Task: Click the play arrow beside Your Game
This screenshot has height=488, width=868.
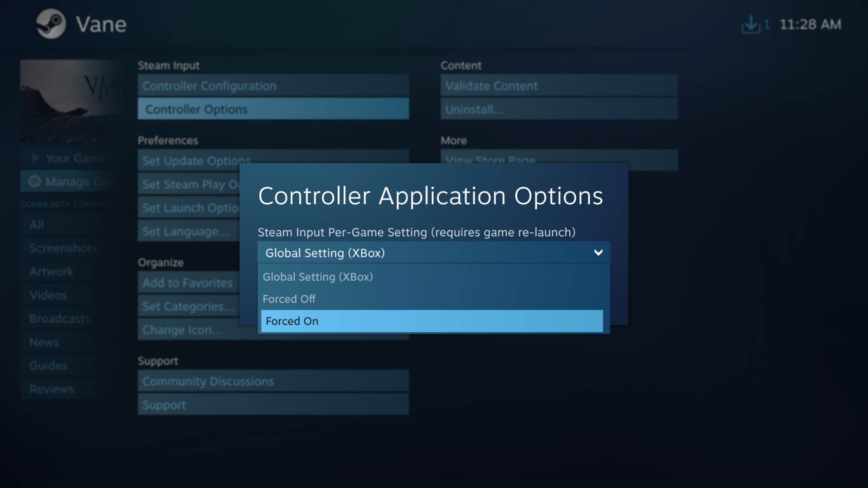Action: coord(35,158)
